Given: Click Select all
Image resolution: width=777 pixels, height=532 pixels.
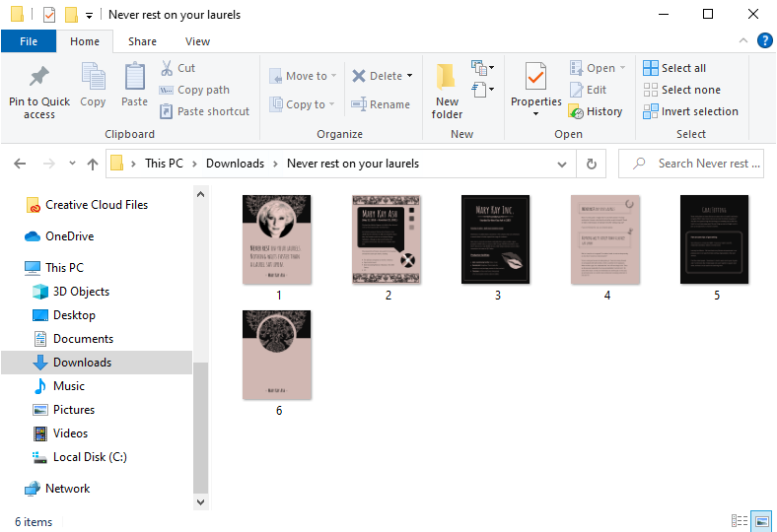Looking at the screenshot, I should tap(674, 68).
